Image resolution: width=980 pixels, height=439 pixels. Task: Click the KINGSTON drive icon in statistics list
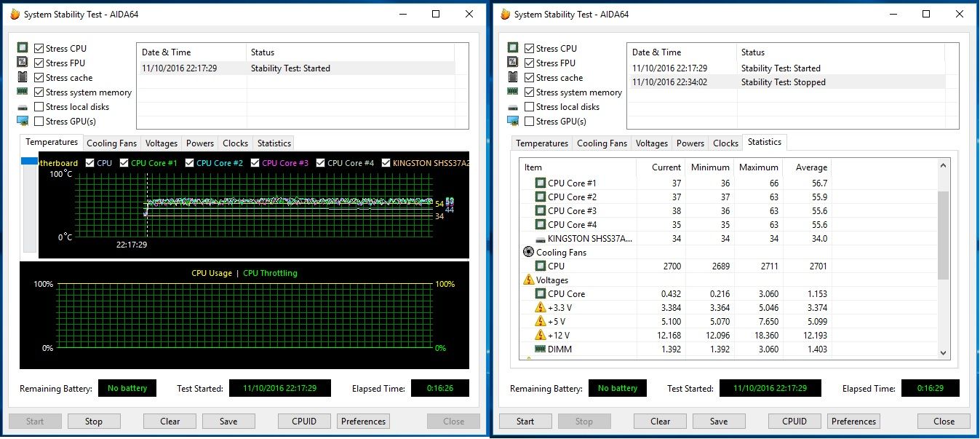point(540,239)
